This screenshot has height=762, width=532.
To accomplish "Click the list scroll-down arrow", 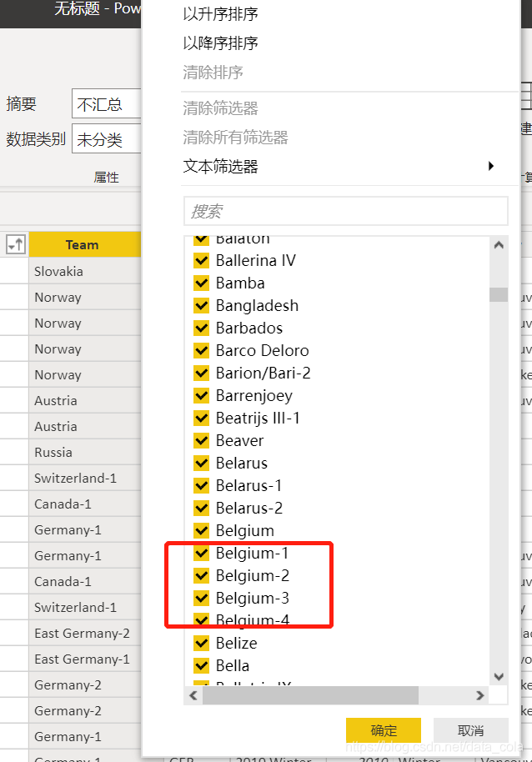I will pos(499,676).
